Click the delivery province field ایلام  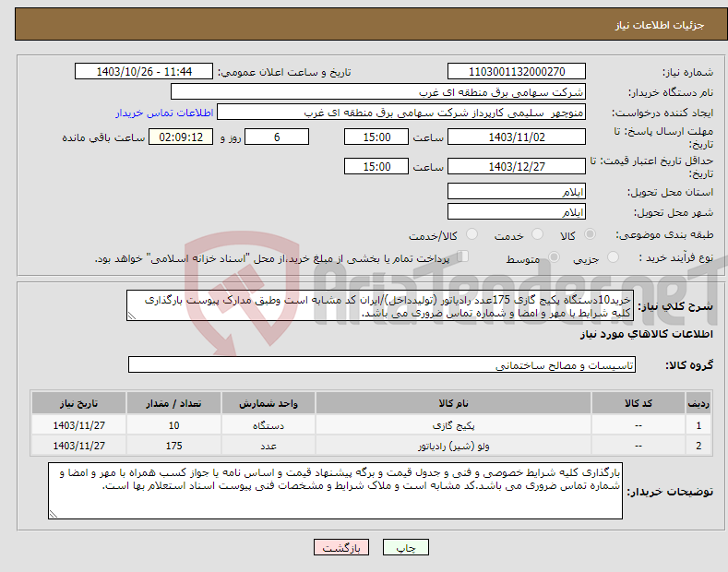tap(517, 191)
